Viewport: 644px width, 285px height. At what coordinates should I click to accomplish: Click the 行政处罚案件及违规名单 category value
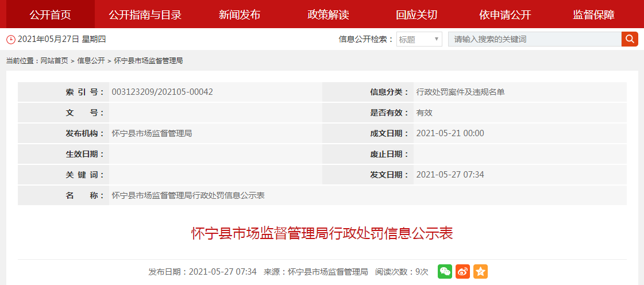pyautogui.click(x=460, y=92)
